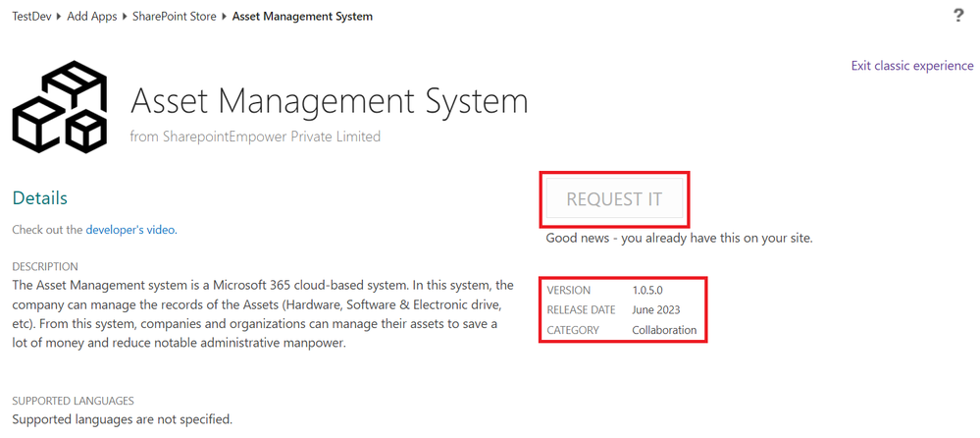
Task: Select Asset Management System breadcrumb item
Action: click(302, 17)
